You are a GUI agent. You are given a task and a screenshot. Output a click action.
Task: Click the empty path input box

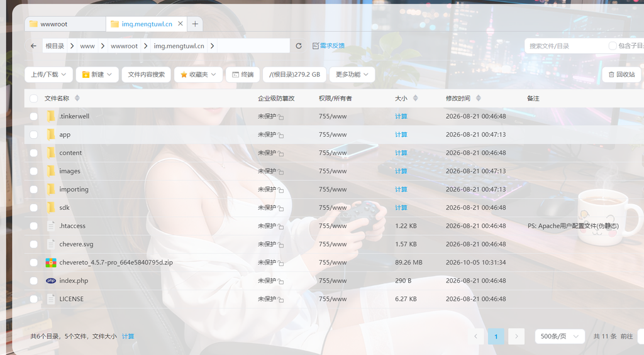253,46
